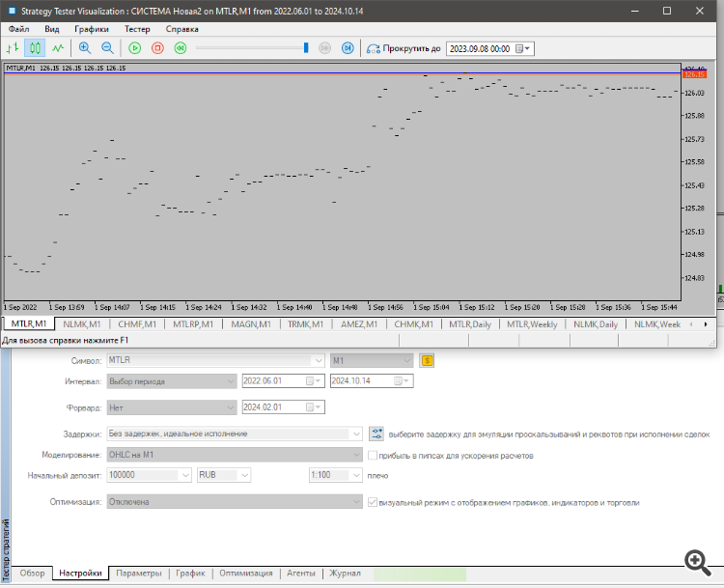
Task: Open the Справка menu
Action: coord(181,29)
